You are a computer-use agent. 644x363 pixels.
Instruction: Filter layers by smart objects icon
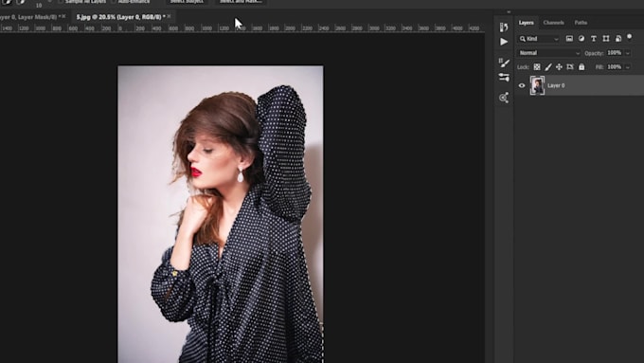618,39
